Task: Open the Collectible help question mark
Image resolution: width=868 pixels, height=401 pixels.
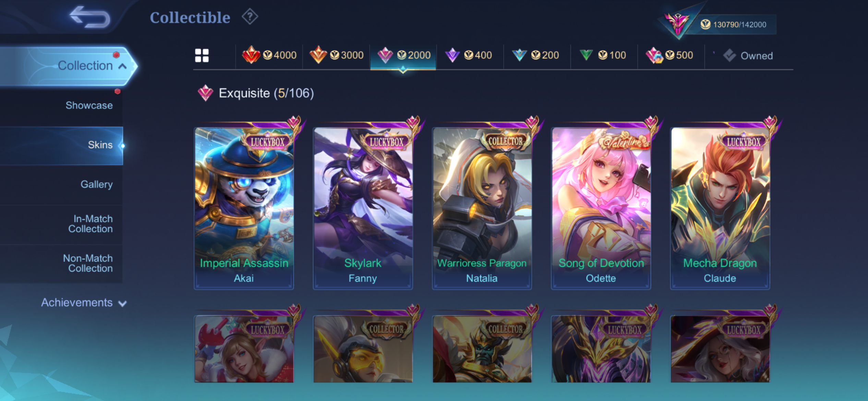Action: point(250,17)
